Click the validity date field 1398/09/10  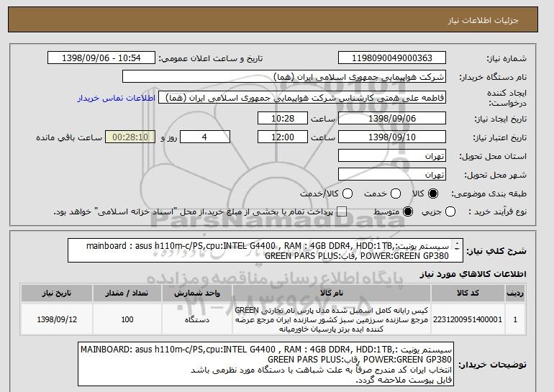[392, 137]
